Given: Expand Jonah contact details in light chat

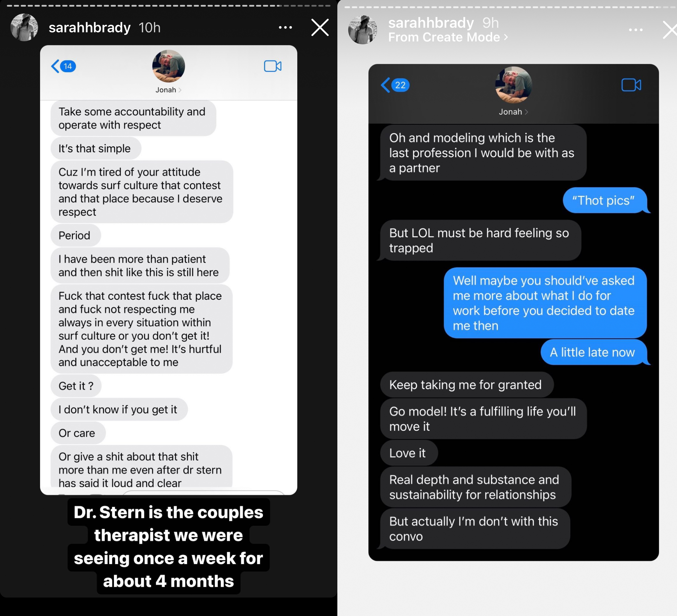Looking at the screenshot, I should 168,90.
